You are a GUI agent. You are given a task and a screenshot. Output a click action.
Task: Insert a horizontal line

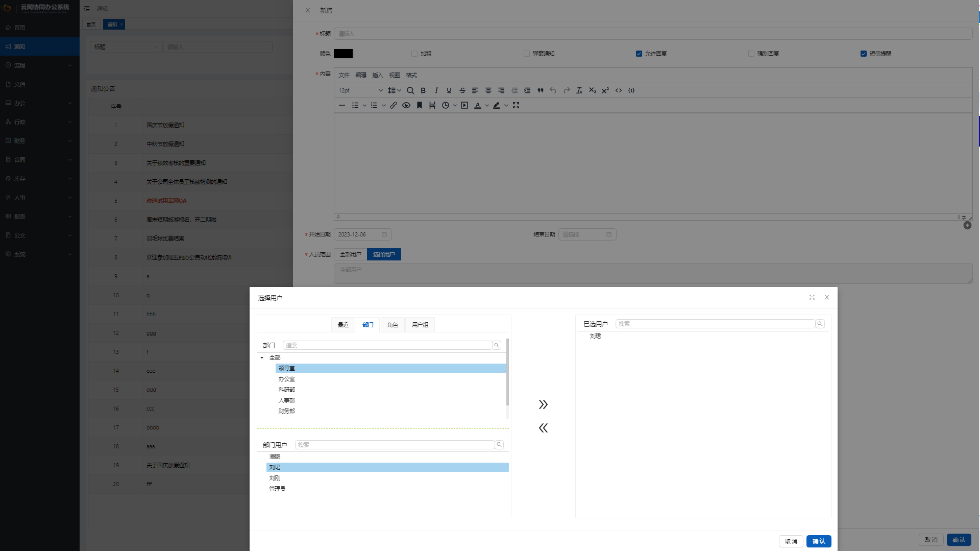click(342, 105)
